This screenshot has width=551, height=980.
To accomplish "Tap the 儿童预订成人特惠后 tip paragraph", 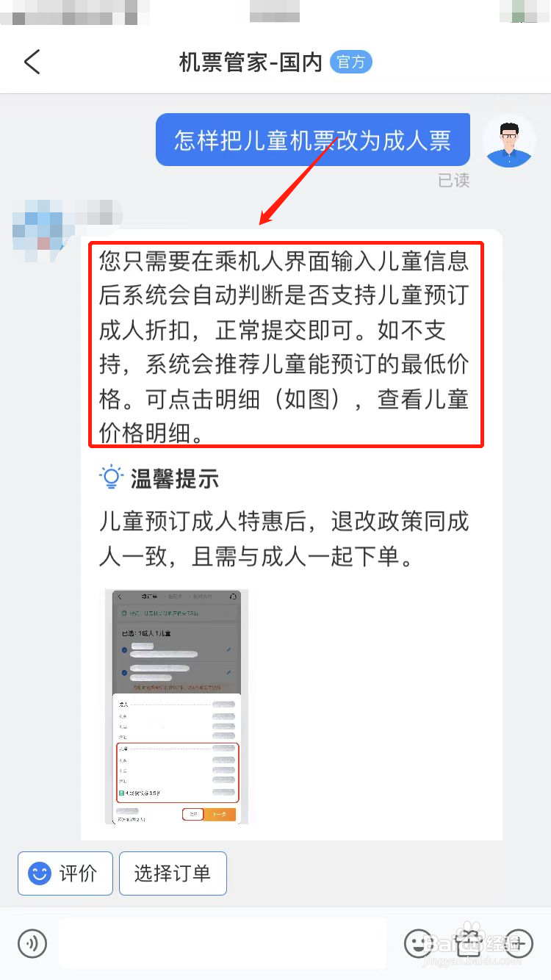I will point(284,539).
